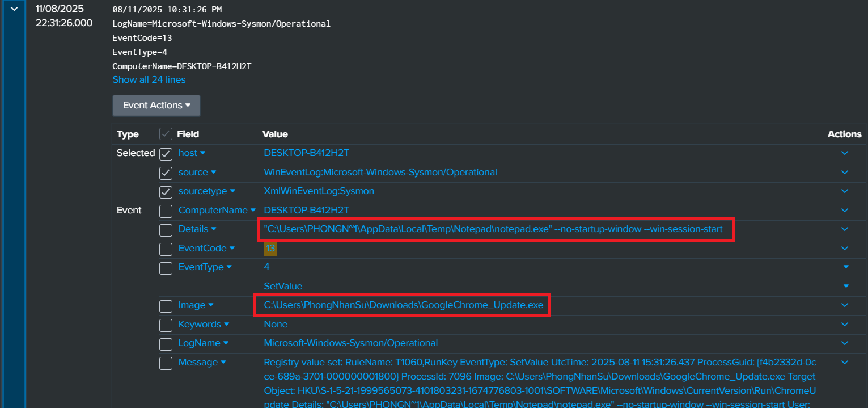This screenshot has height=408, width=868.
Task: Open actions chevron for LogName row
Action: [x=845, y=343]
